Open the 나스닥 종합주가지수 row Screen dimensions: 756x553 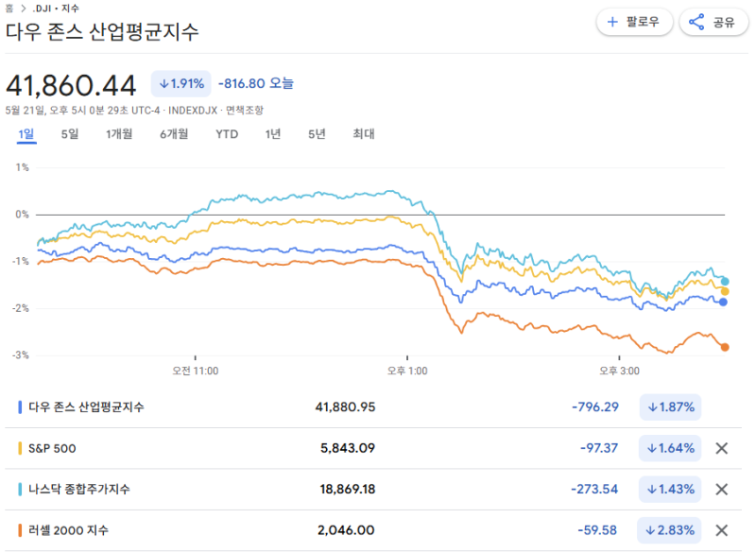point(373,490)
